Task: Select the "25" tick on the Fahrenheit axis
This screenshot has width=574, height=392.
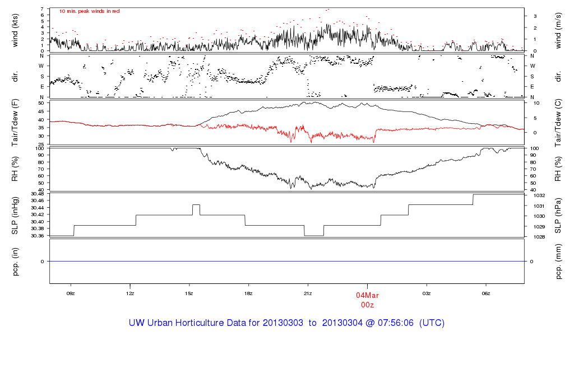Action: click(x=41, y=145)
